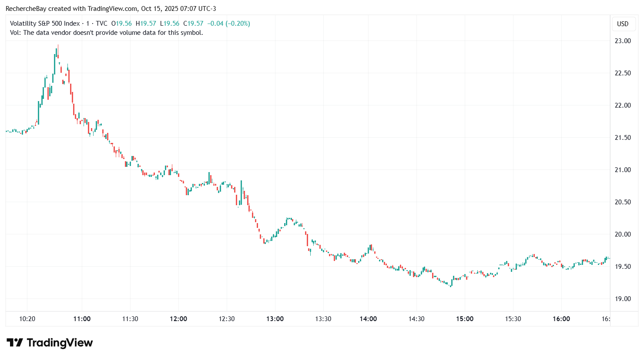Screen dimensions: 644x359
Task: Click the Volatility S&P 500 Index title
Action: click(x=45, y=24)
